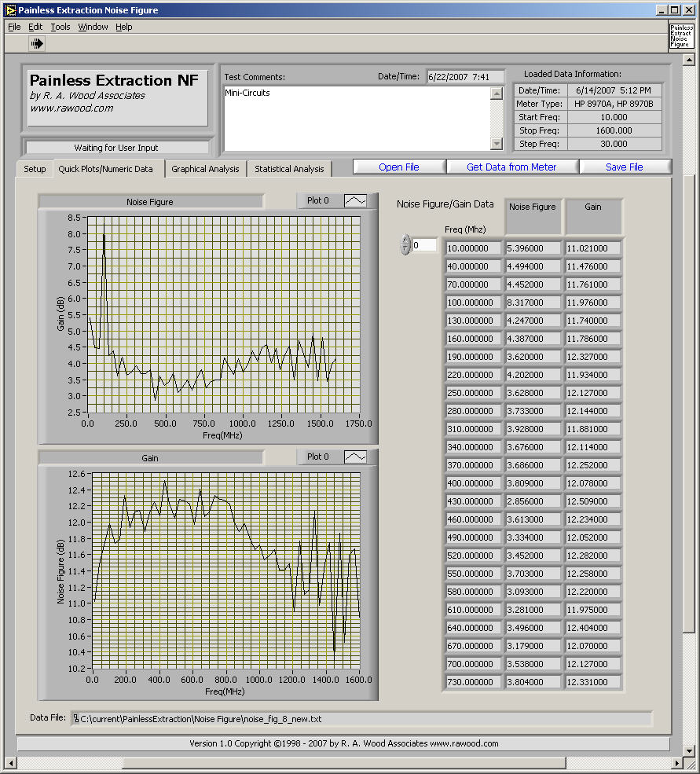The width and height of the screenshot is (700, 774).
Task: Minimize the Painless Extraction window
Action: pyautogui.click(x=662, y=10)
